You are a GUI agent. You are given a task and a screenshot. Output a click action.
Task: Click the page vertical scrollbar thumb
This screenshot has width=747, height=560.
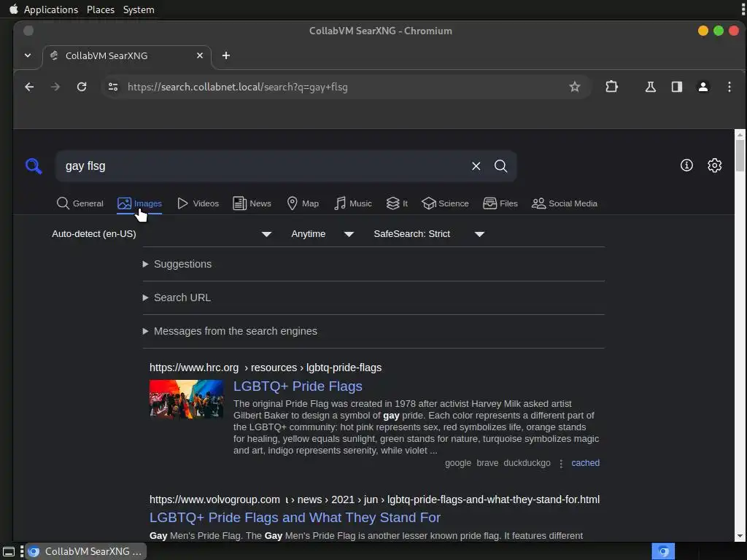(740, 155)
